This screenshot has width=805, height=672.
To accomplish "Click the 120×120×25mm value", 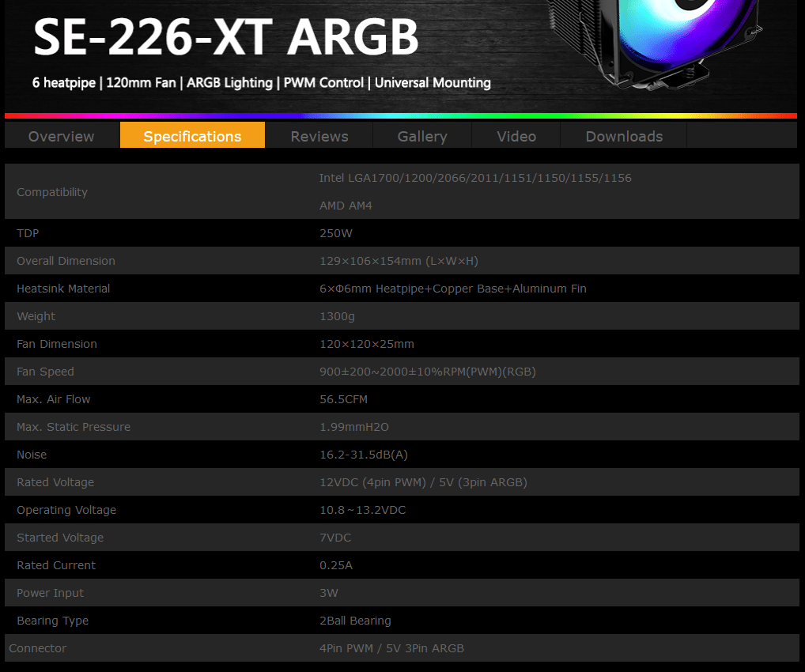I will (367, 345).
